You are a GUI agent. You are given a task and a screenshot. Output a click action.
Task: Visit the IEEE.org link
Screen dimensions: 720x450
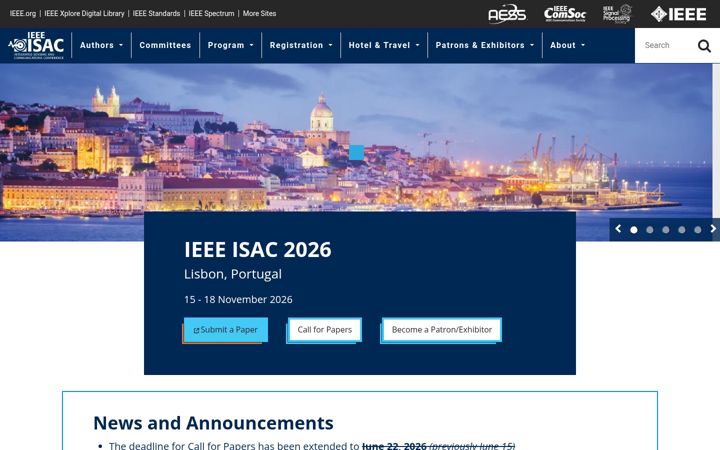[22, 13]
